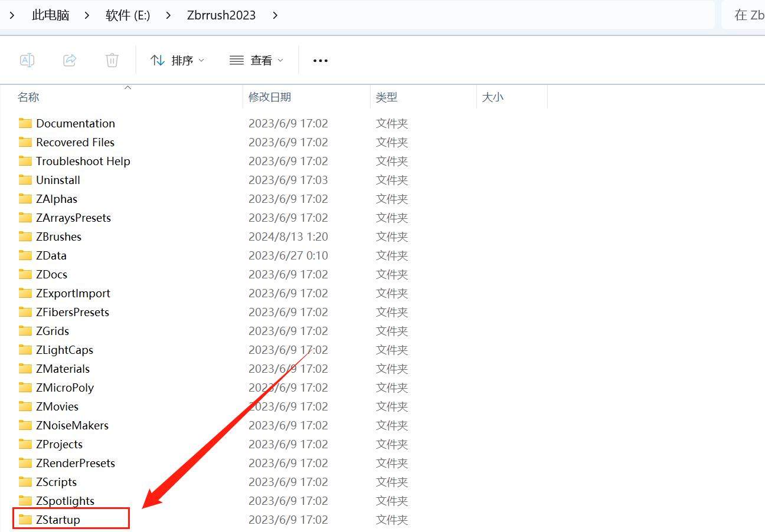Select the Troubleshoot Help folder icon
765x532 pixels.
click(25, 161)
